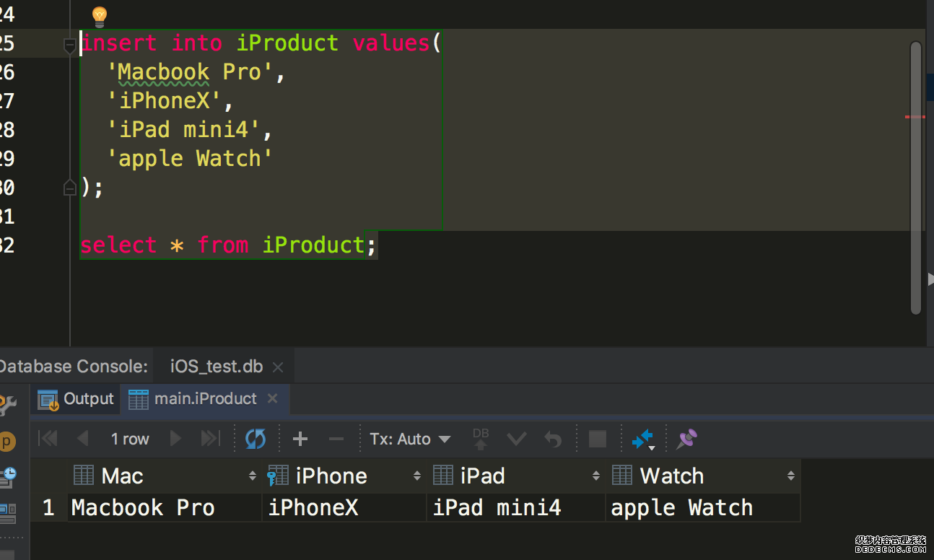Click the lightbulb intention action icon
Viewport: 934px width, 560px height.
99,16
